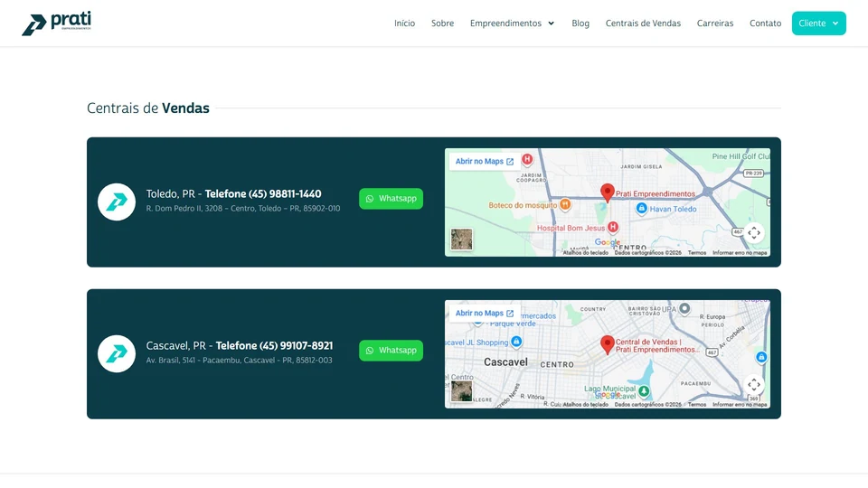Open the Início menu item
Image resolution: width=868 pixels, height=488 pixels.
click(x=404, y=23)
